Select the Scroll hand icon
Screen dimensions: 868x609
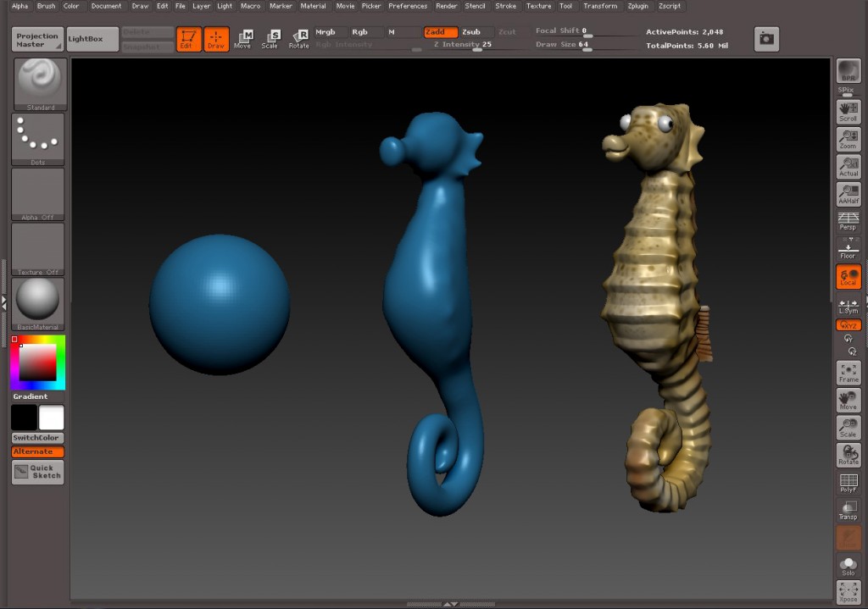848,112
